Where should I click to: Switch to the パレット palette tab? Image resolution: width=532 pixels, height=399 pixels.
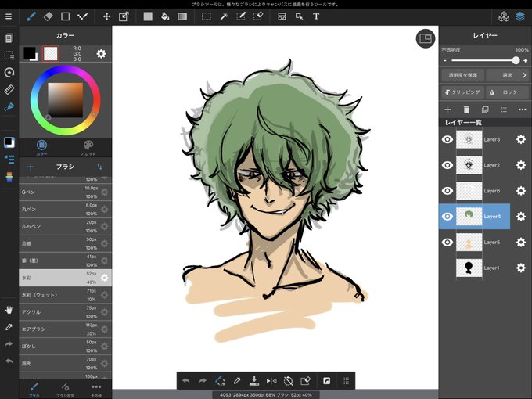88,148
